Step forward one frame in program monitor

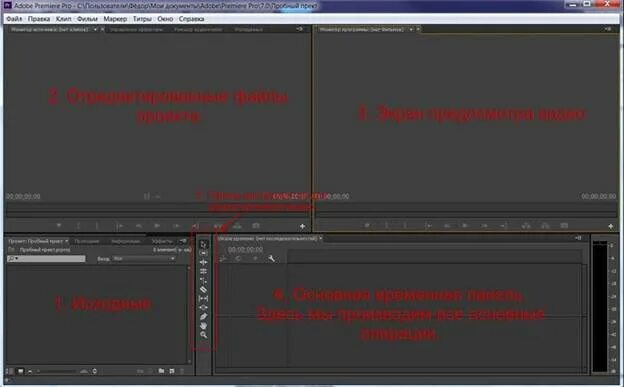click(x=484, y=226)
